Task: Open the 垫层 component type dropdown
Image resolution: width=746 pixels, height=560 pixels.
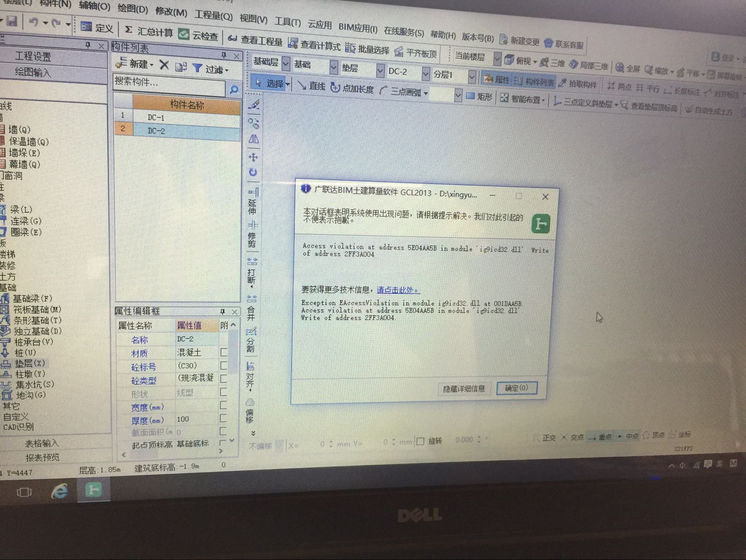Action: pyautogui.click(x=380, y=70)
